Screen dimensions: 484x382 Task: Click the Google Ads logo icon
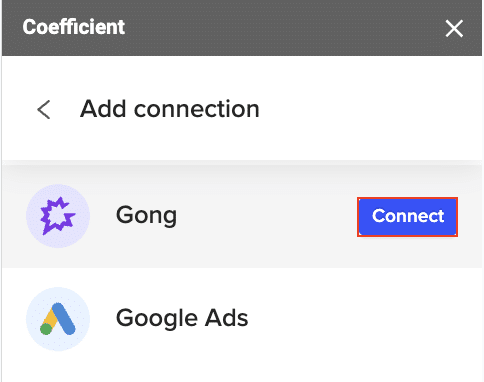(58, 319)
